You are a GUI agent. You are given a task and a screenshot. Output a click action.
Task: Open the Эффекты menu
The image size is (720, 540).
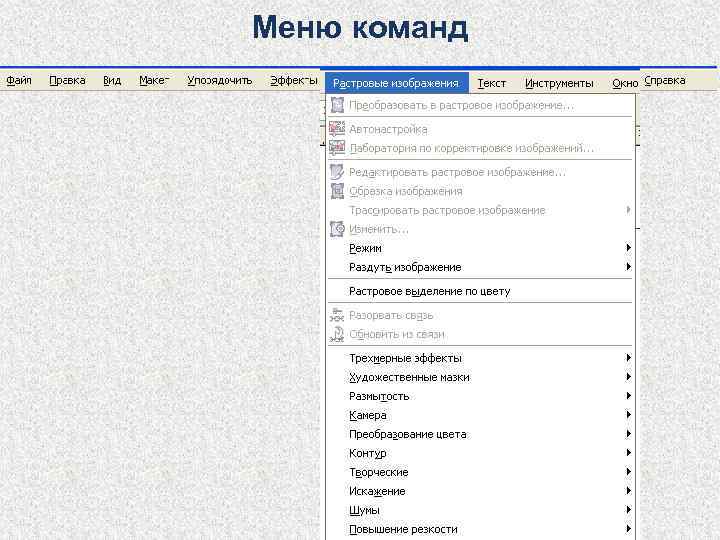[294, 80]
